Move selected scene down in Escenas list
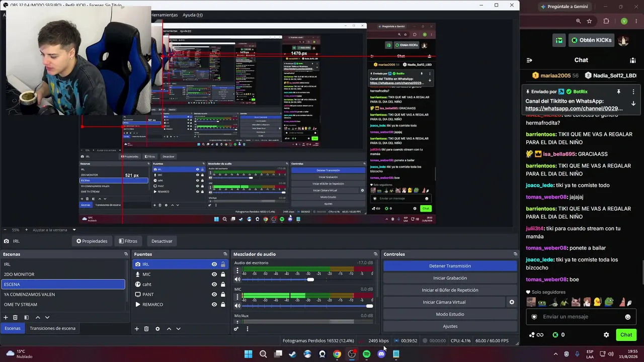The image size is (644, 362). coord(47,317)
